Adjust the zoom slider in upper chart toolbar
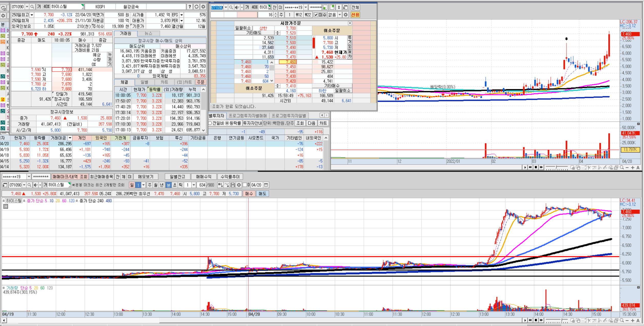644x326 pixels. [557, 167]
